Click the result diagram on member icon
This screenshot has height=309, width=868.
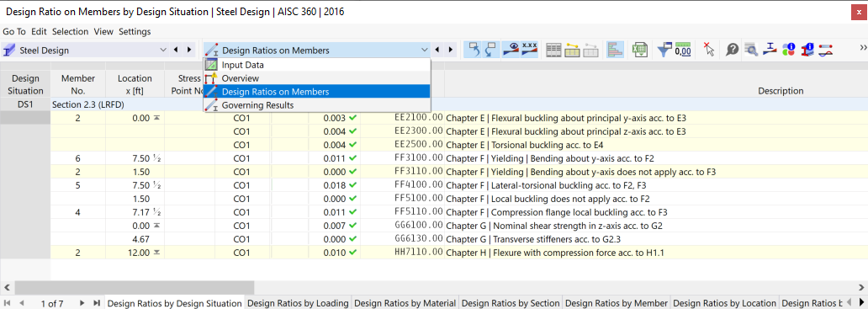tap(826, 50)
